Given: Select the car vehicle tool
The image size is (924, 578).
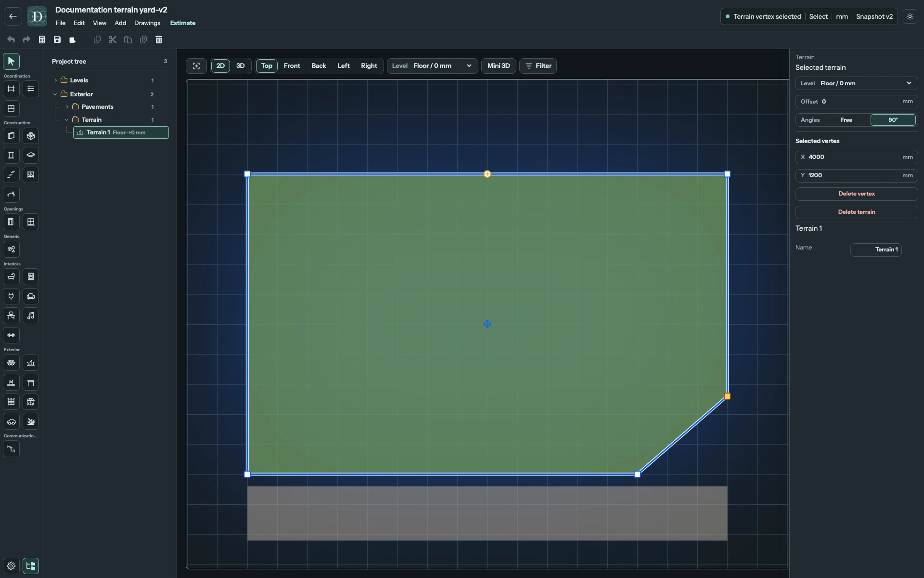Looking at the screenshot, I should (x=11, y=421).
